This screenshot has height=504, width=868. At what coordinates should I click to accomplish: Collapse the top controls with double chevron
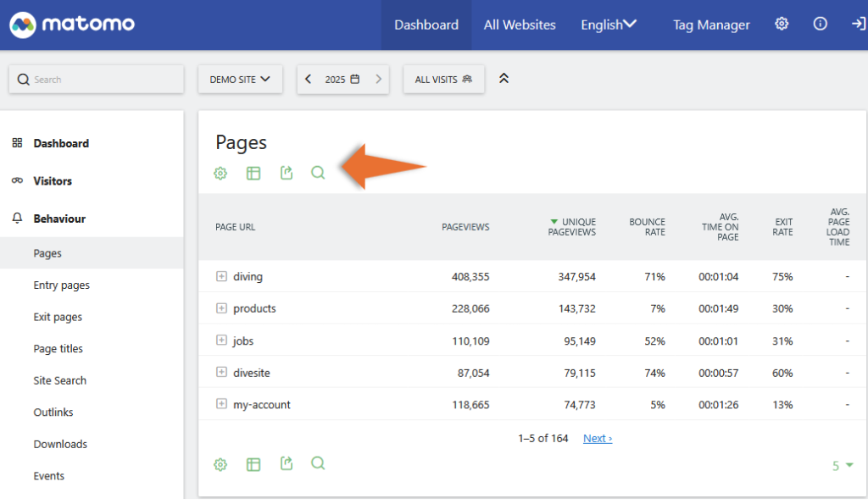point(504,79)
